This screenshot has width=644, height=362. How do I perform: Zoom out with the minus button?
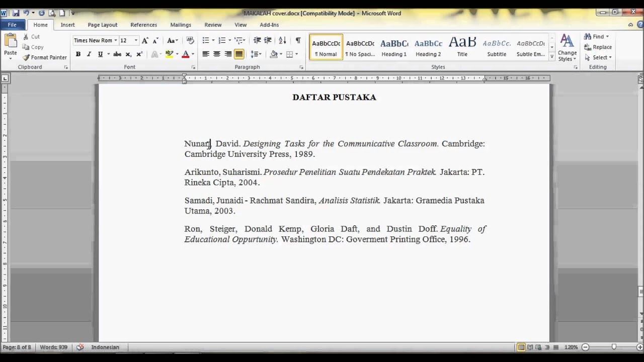(x=585, y=347)
